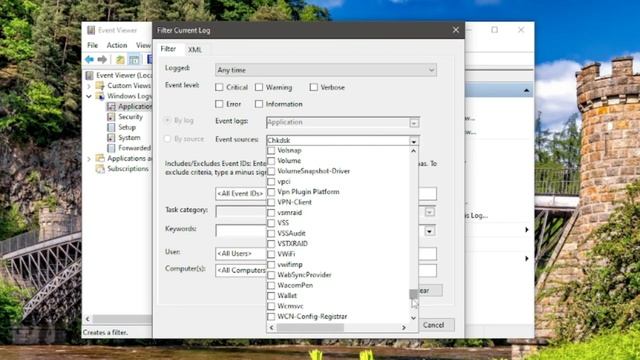Expand the Custom Views tree node
The image size is (640, 360).
pyautogui.click(x=89, y=86)
